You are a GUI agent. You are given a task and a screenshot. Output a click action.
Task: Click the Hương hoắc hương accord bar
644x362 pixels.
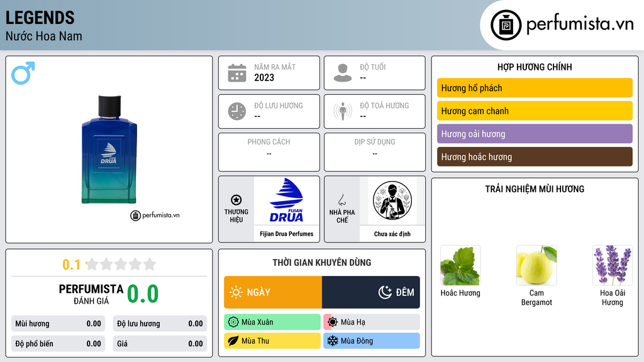[x=535, y=156]
